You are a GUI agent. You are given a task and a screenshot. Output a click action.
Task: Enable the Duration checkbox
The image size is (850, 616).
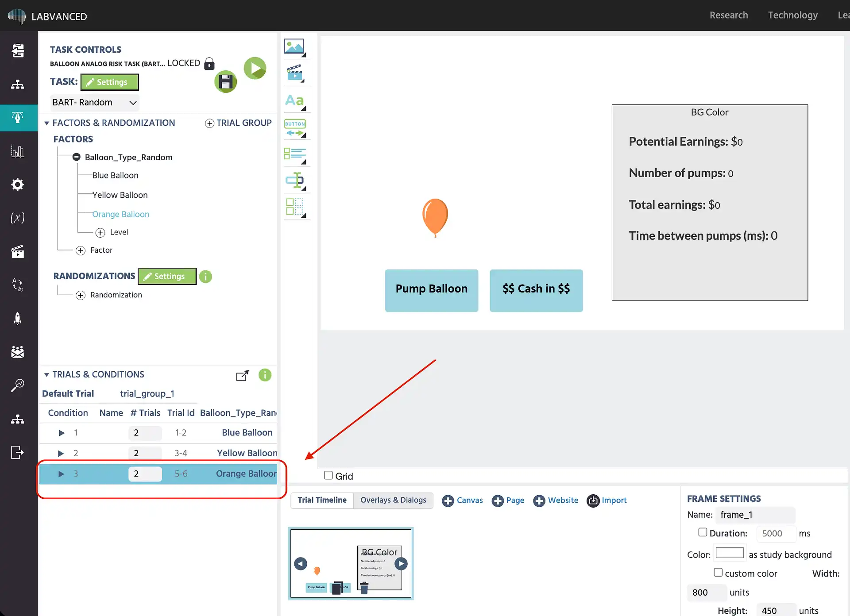tap(703, 532)
